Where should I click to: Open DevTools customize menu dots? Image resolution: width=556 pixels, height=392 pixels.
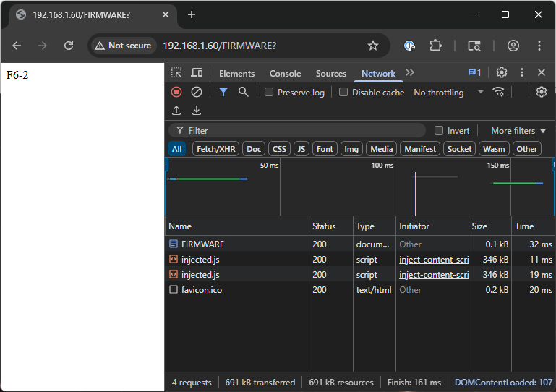(x=521, y=73)
